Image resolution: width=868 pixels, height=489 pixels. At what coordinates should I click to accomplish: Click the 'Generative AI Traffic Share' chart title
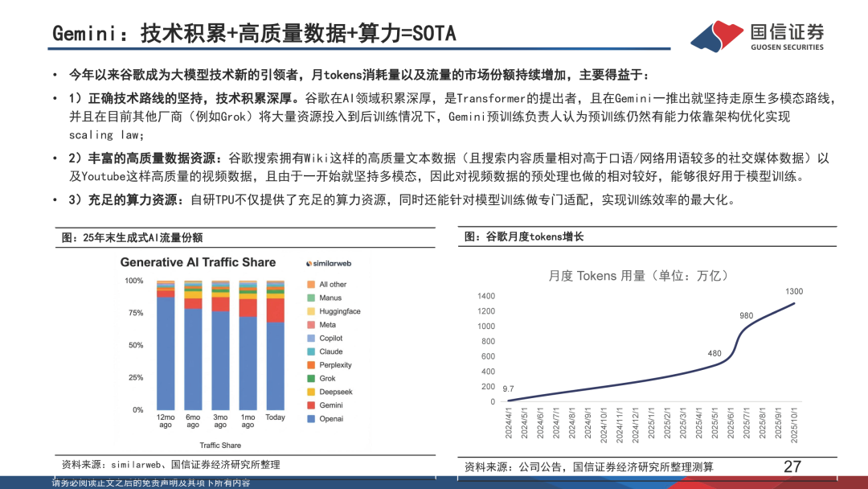[x=198, y=262]
